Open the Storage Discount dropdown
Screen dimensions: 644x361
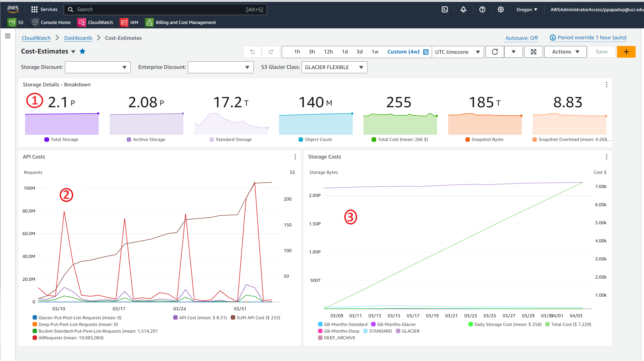(98, 67)
